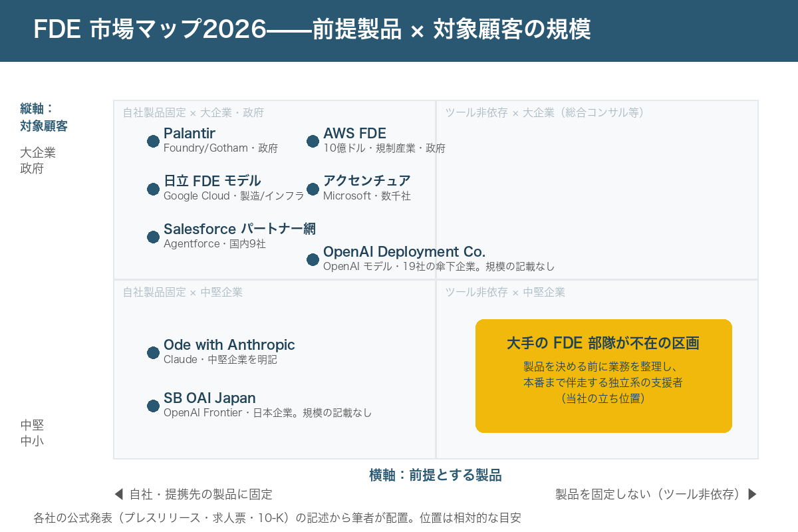Select the text Microsoft・数千社
Image resolution: width=798 pixels, height=532 pixels.
367,196
